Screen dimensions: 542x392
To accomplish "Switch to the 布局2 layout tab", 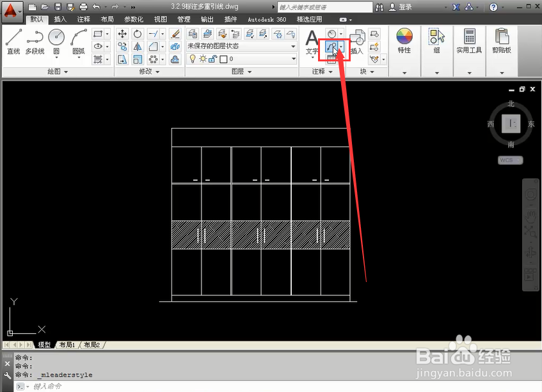I will [92, 345].
